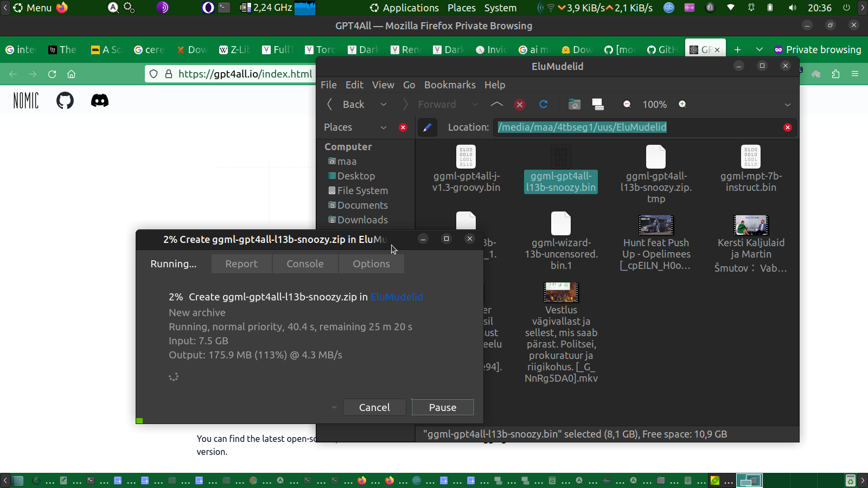The height and width of the screenshot is (488, 868).
Task: Open Forward history dropdown arrow
Action: (x=475, y=104)
